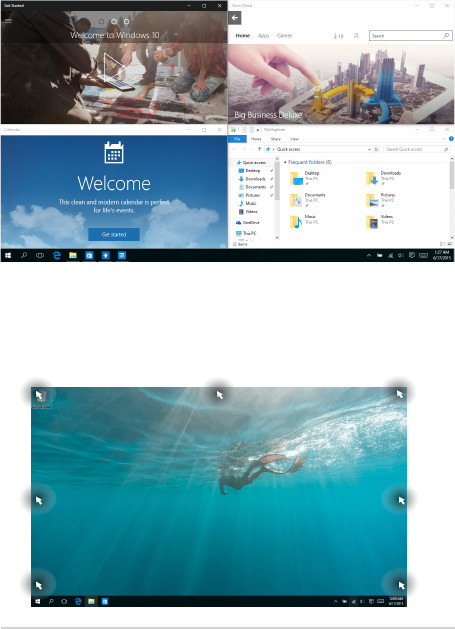The image size is (455, 629).
Task: Select Downloads in the Quick access tree
Action: point(255,179)
